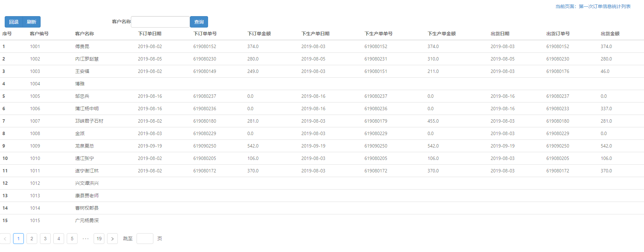Click the 下生产单单号 column header
This screenshot has width=644, height=252.
point(379,34)
